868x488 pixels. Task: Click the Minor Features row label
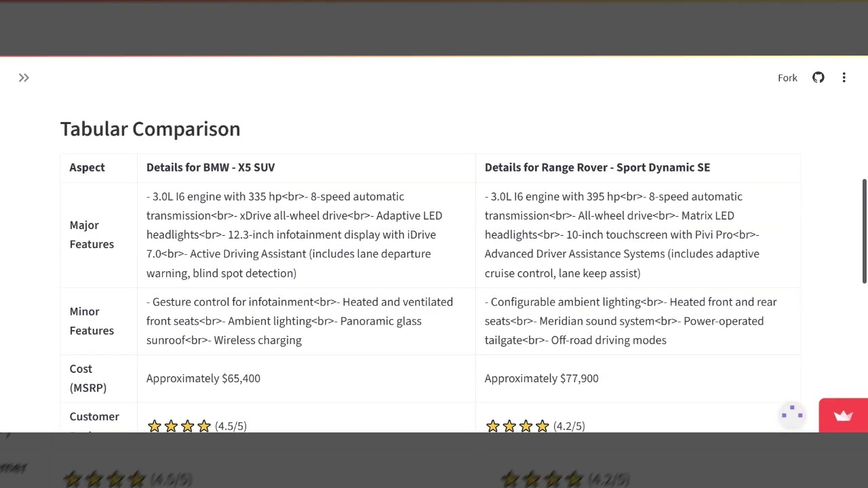92,321
